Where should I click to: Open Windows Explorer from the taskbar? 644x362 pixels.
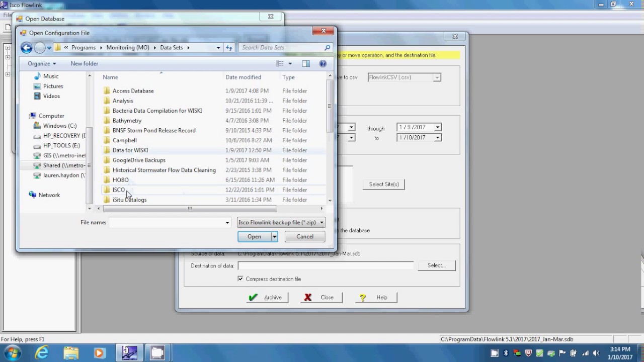[71, 353]
